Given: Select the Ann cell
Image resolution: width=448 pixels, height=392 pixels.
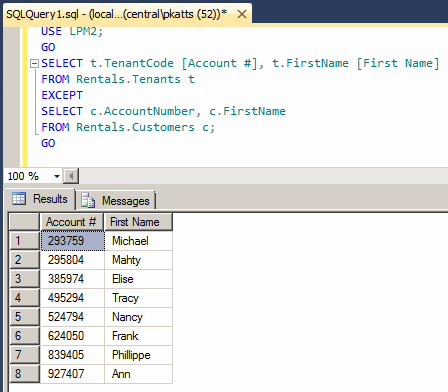Looking at the screenshot, I should pos(138,374).
